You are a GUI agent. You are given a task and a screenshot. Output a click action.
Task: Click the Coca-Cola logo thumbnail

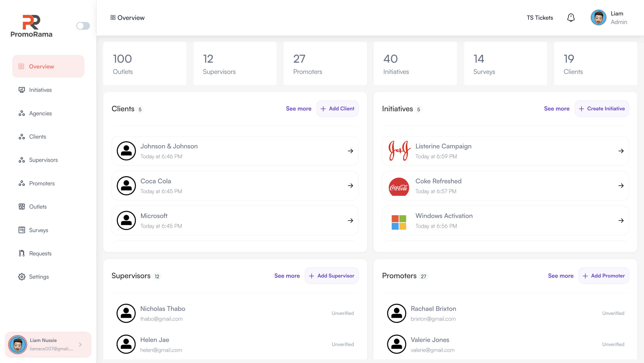click(x=399, y=187)
